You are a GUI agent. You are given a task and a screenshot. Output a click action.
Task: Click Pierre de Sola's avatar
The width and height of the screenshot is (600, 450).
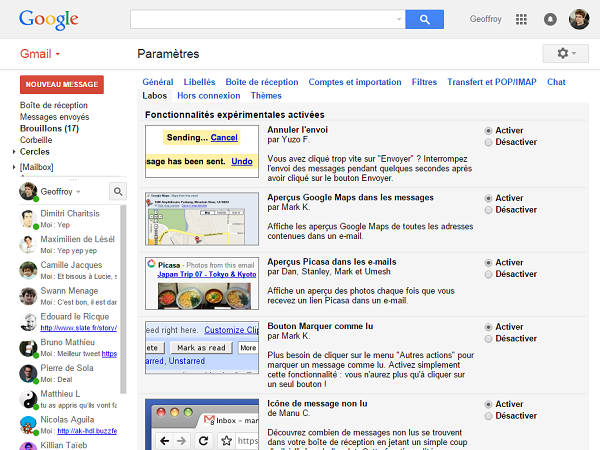(28, 373)
